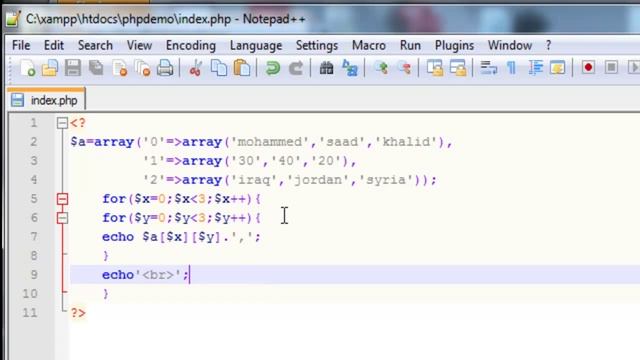Open the Edit menu
The width and height of the screenshot is (640, 360).
pyautogui.click(x=54, y=45)
